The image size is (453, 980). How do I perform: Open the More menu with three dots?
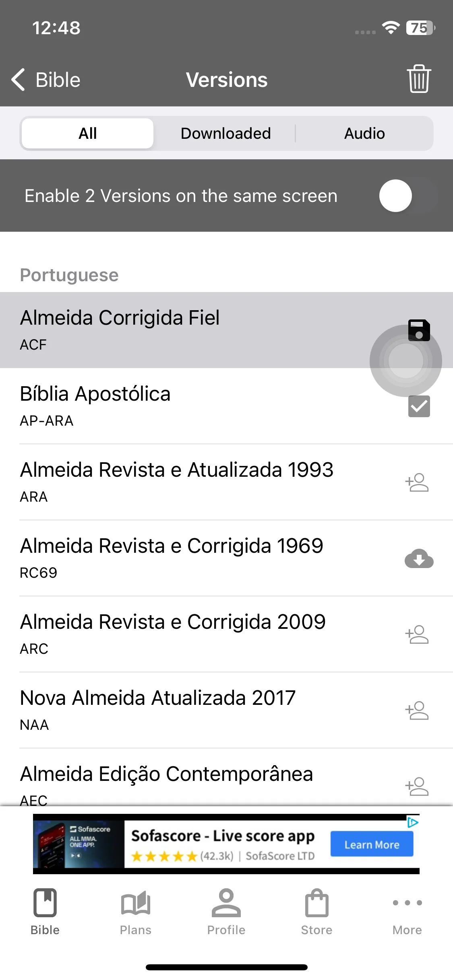(407, 912)
